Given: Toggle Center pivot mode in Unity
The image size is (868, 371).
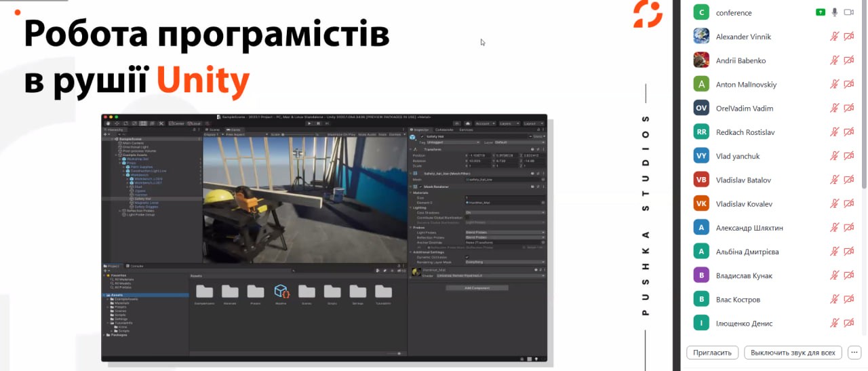Looking at the screenshot, I should pyautogui.click(x=176, y=123).
